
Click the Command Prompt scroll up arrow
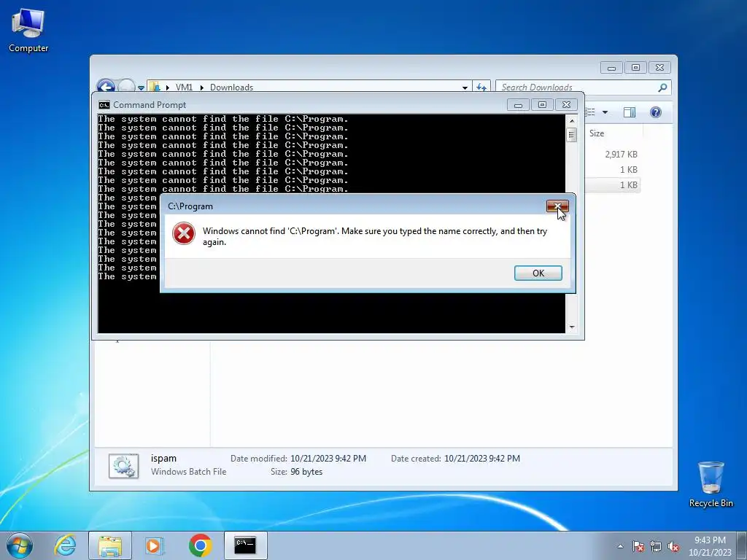(572, 120)
